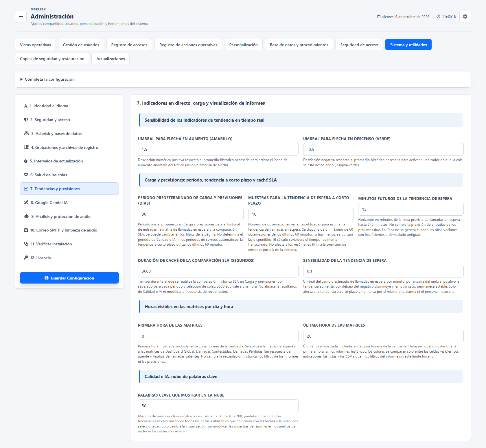Click the chart-line icon for Tendencias y previsiones
Viewport: 486px width, 448px height.
26,189
